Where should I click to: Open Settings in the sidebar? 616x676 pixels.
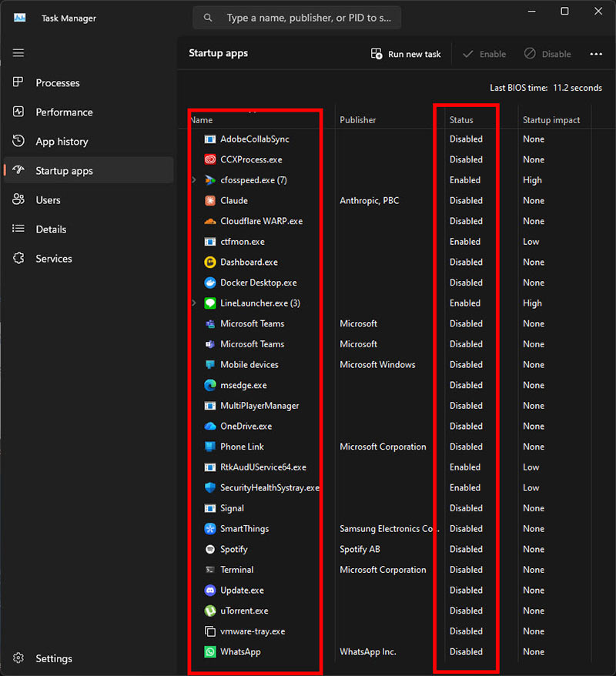89,658
